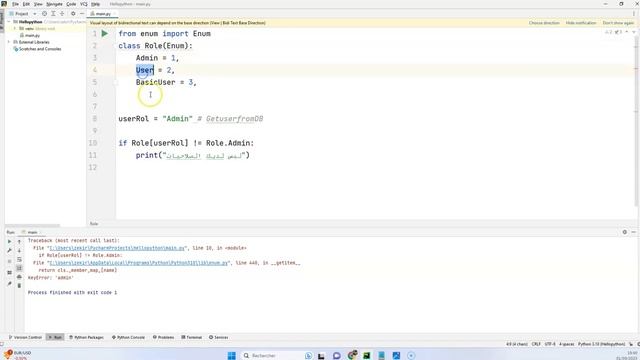Image resolution: width=640 pixels, height=360 pixels.
Task: Print the Run console output
Action: 19,277
